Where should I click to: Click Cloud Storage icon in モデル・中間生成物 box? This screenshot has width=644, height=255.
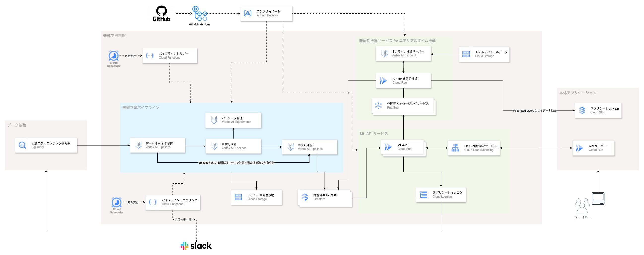point(238,197)
